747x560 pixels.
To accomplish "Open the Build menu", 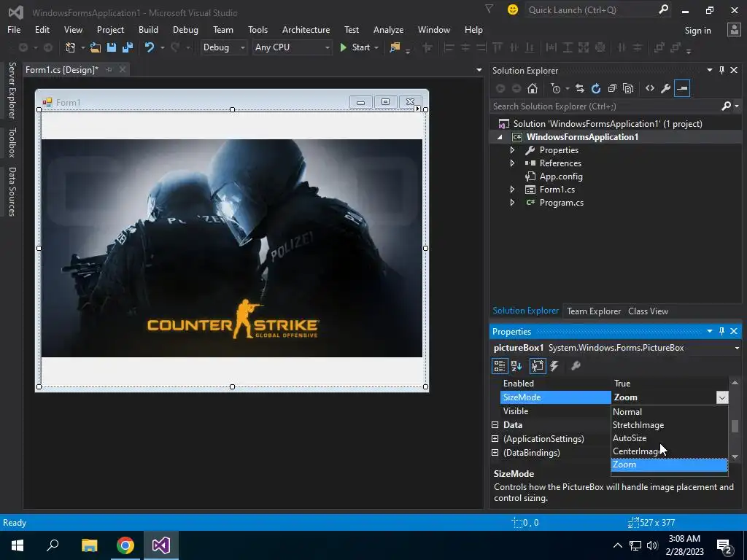I will pyautogui.click(x=148, y=29).
